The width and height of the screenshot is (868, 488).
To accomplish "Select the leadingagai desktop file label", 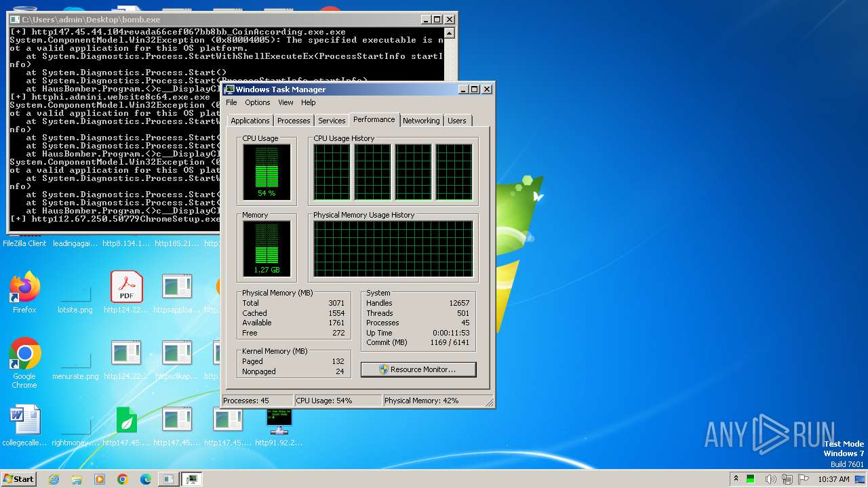I will pyautogui.click(x=75, y=243).
